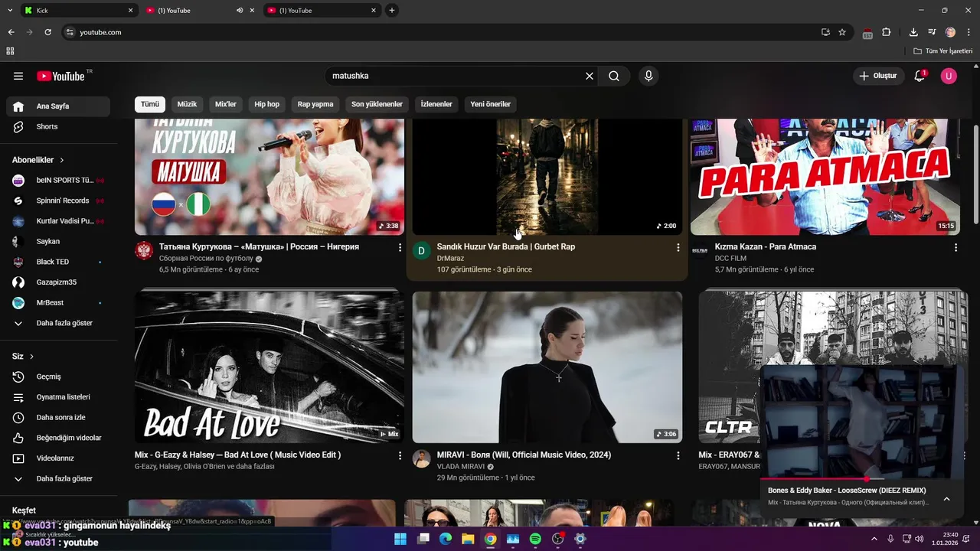This screenshot has width=980, height=551.
Task: Click the magnifier search button
Action: 614,76
